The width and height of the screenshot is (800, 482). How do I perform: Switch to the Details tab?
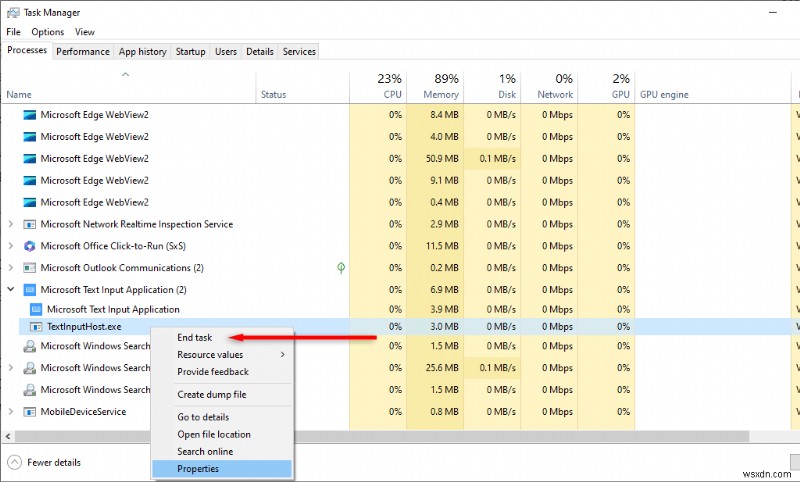(260, 52)
